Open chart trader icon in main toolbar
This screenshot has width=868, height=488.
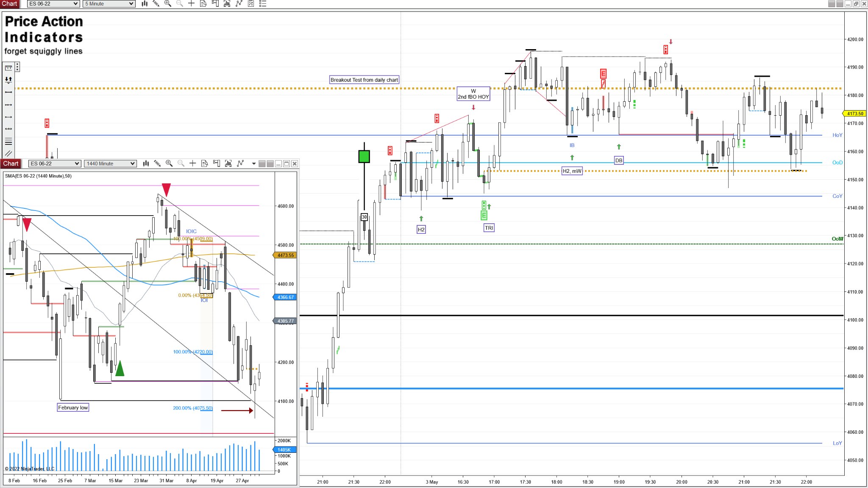[215, 4]
